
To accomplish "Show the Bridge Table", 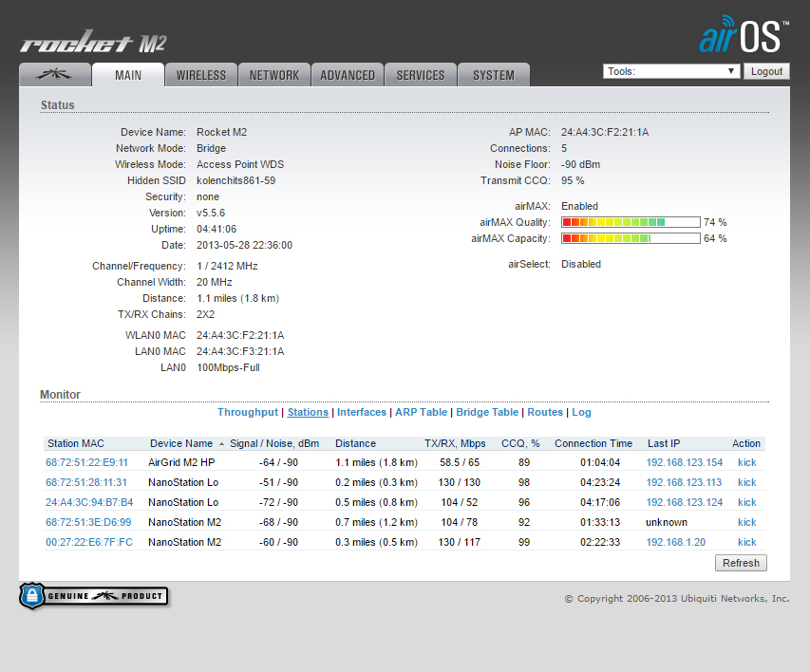I will pyautogui.click(x=487, y=412).
